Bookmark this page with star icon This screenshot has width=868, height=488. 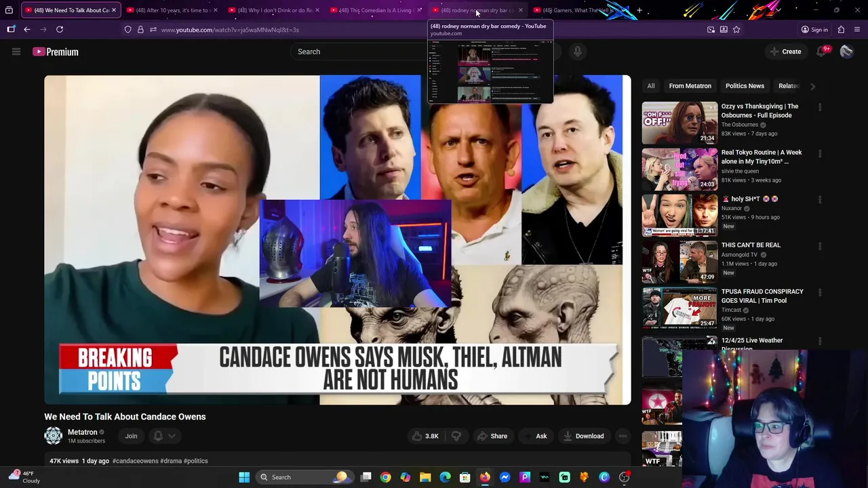coord(736,30)
